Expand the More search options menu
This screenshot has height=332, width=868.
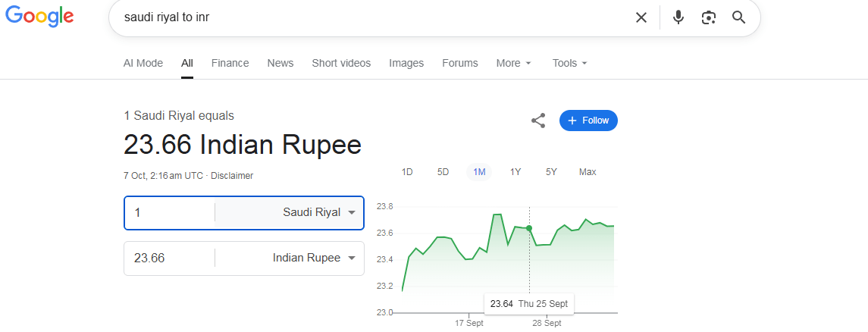tap(513, 63)
